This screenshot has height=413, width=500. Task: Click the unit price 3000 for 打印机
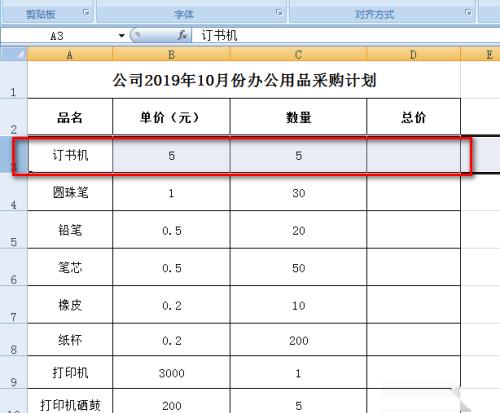171,372
